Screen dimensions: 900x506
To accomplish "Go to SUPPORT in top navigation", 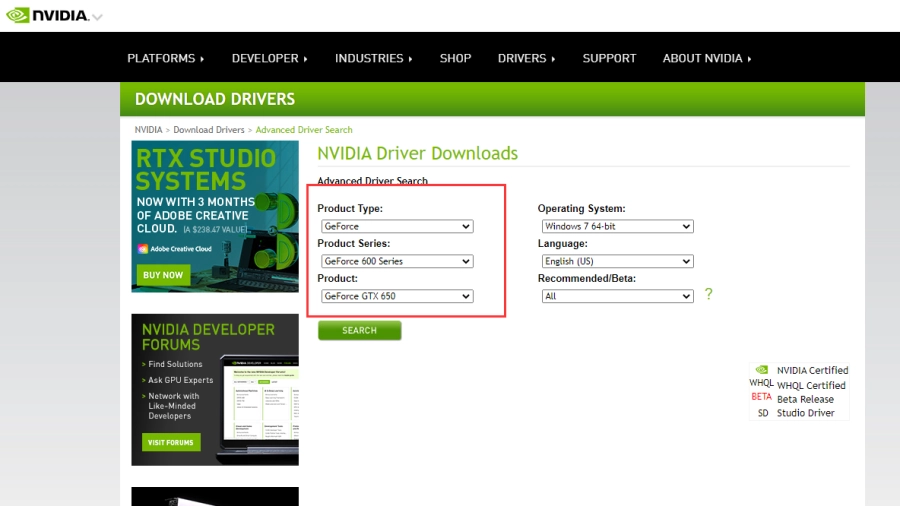I will (609, 58).
